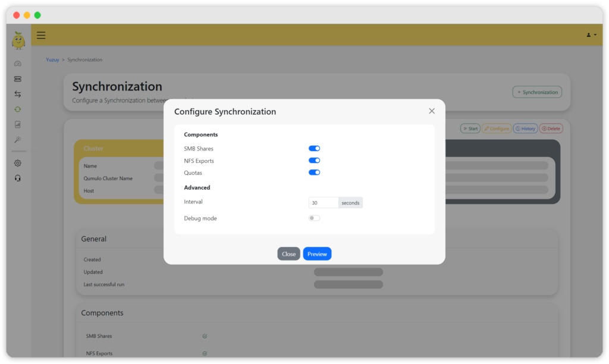Open the transfer arrows icon in sidebar
The width and height of the screenshot is (609, 364).
coord(18,94)
